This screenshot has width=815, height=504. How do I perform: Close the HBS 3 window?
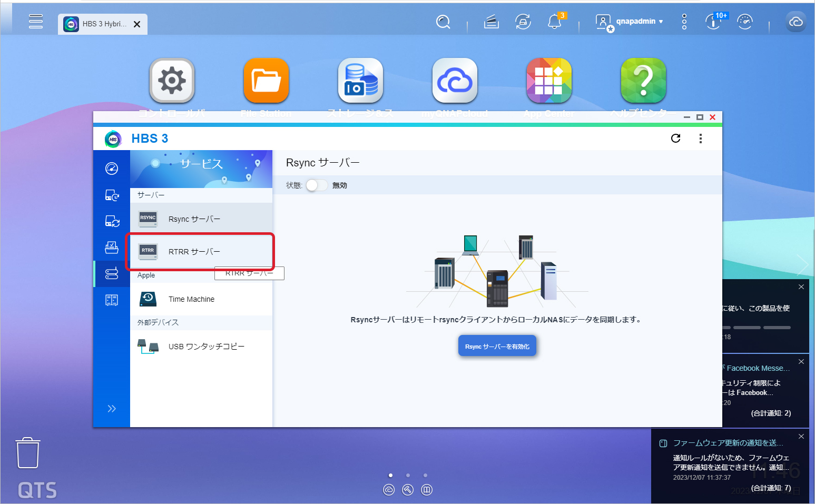712,117
